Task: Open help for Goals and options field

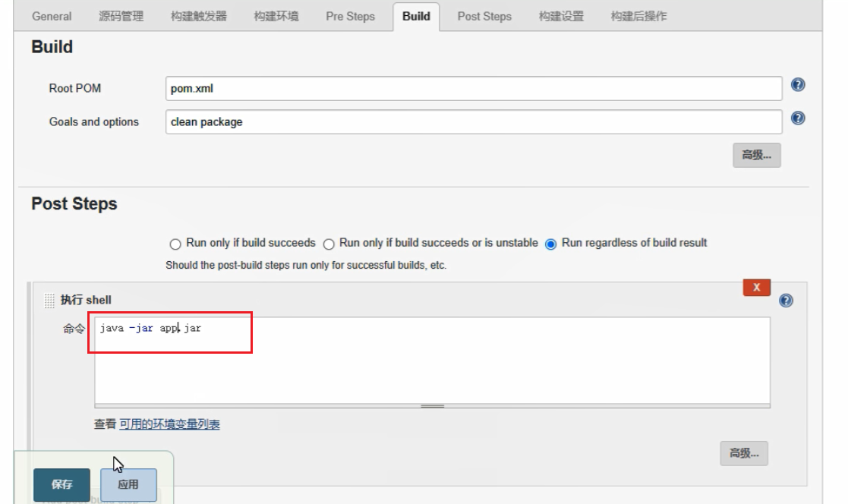Action: (798, 118)
